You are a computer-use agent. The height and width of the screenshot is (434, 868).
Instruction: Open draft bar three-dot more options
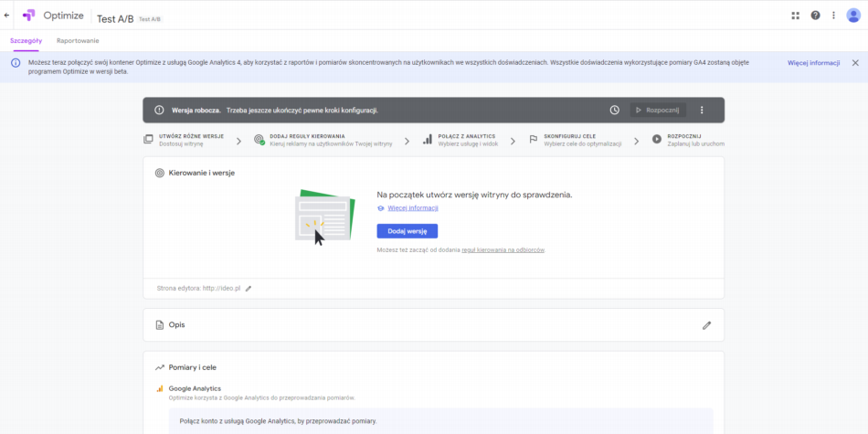[x=702, y=111]
